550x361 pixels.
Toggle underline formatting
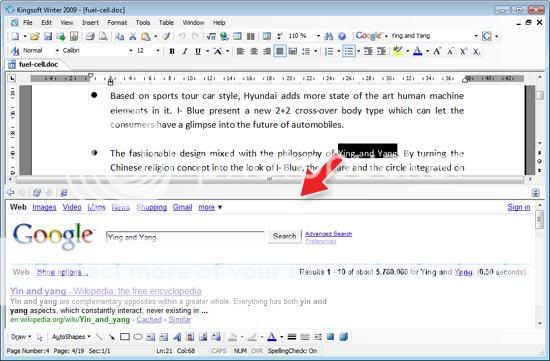point(198,51)
